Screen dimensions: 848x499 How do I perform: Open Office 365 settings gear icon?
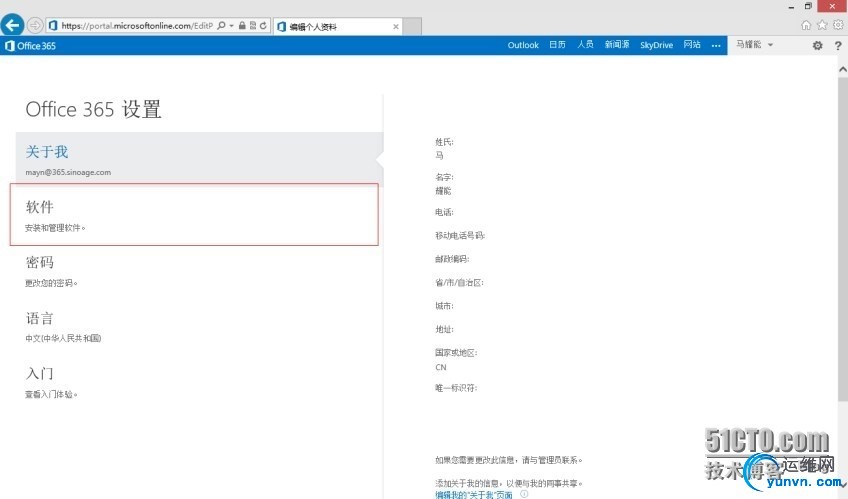[x=817, y=46]
